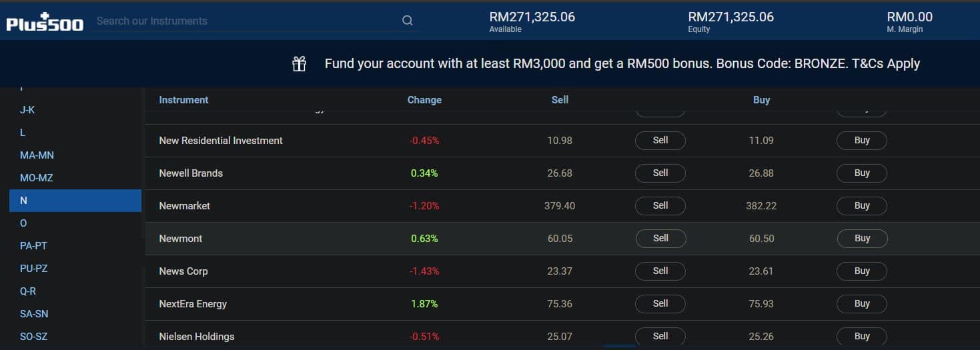Click NextEra Energy's 1.87% change value
980x350 pixels.
coord(424,304)
